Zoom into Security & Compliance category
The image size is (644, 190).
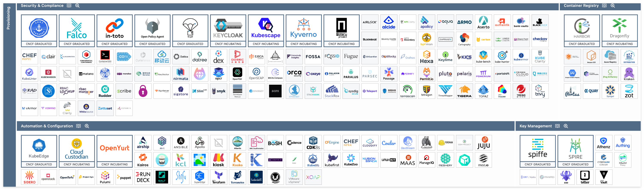pos(77,6)
